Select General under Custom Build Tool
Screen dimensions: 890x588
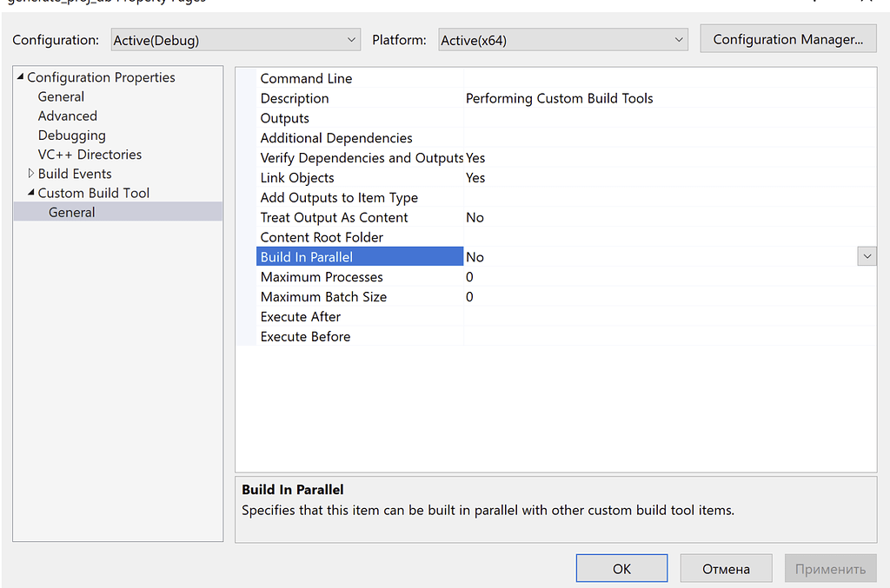coord(71,211)
